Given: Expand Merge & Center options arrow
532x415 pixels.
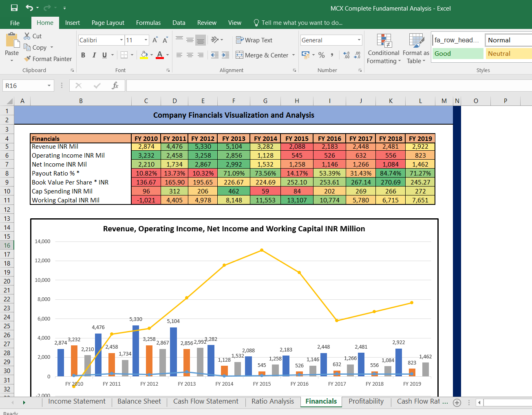Looking at the screenshot, I should click(x=294, y=55).
